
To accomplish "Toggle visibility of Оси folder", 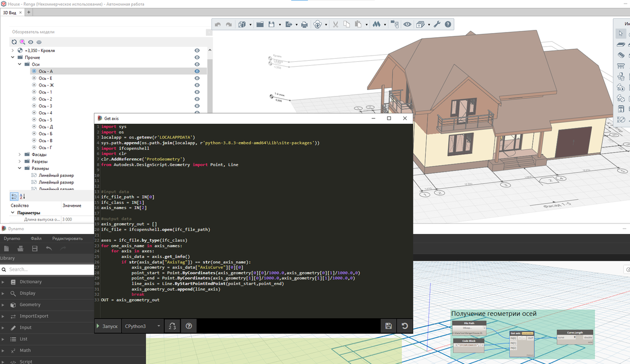I will 197,64.
